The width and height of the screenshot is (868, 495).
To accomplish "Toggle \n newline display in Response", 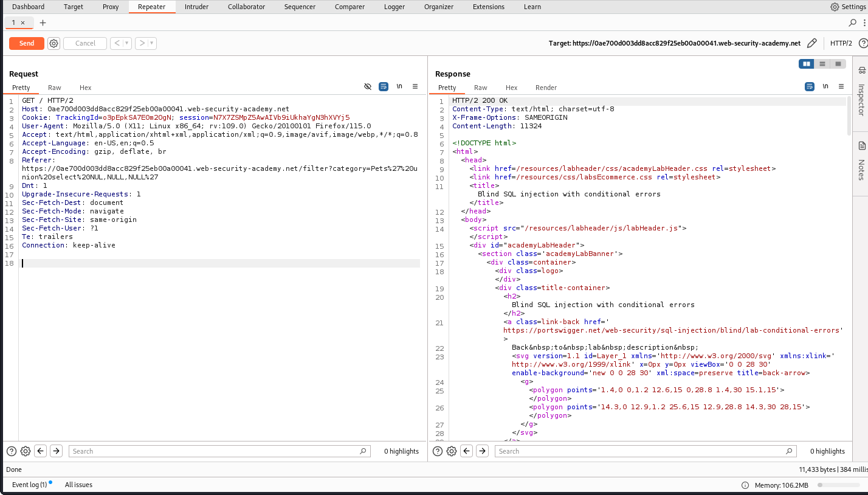I will coord(825,87).
